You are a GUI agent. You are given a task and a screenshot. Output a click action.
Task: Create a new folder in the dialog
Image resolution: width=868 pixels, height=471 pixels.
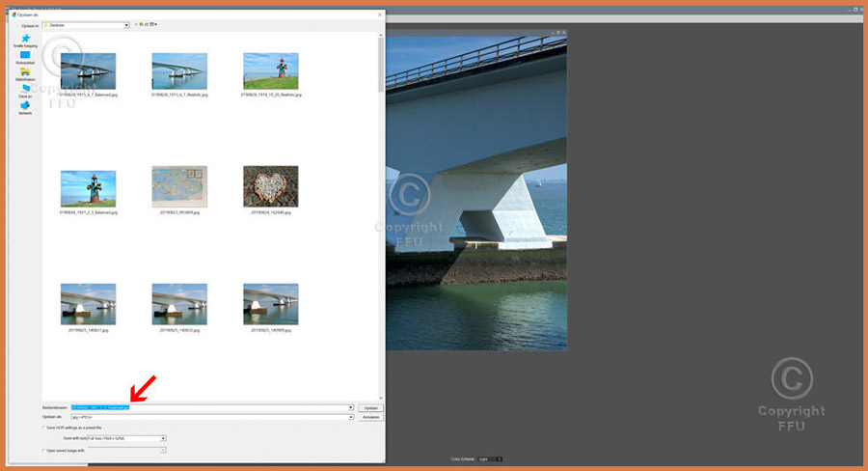click(x=147, y=24)
